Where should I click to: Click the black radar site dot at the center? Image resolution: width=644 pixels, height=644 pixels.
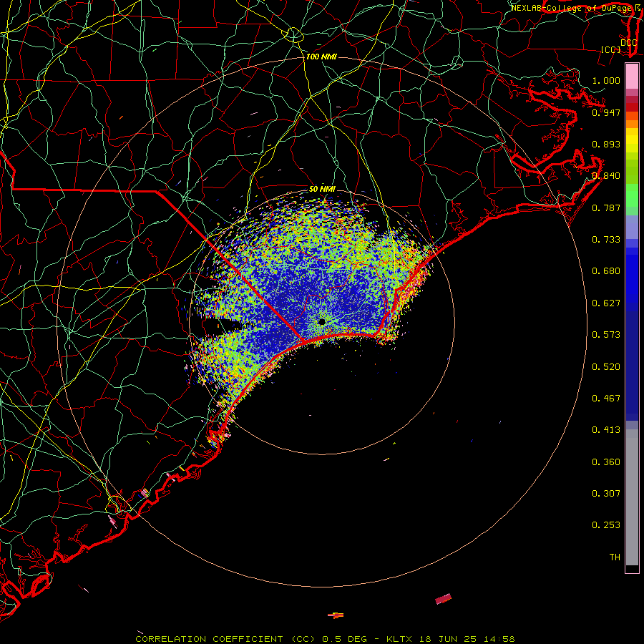(322, 321)
